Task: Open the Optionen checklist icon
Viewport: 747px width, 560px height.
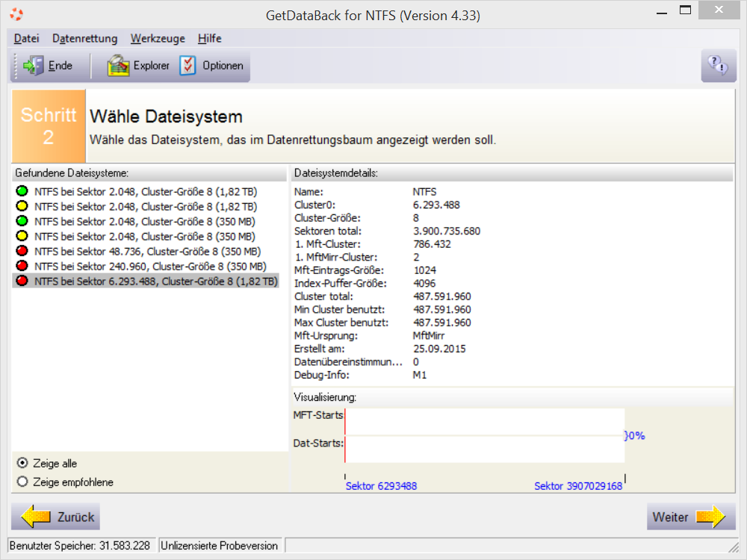Action: (x=187, y=65)
